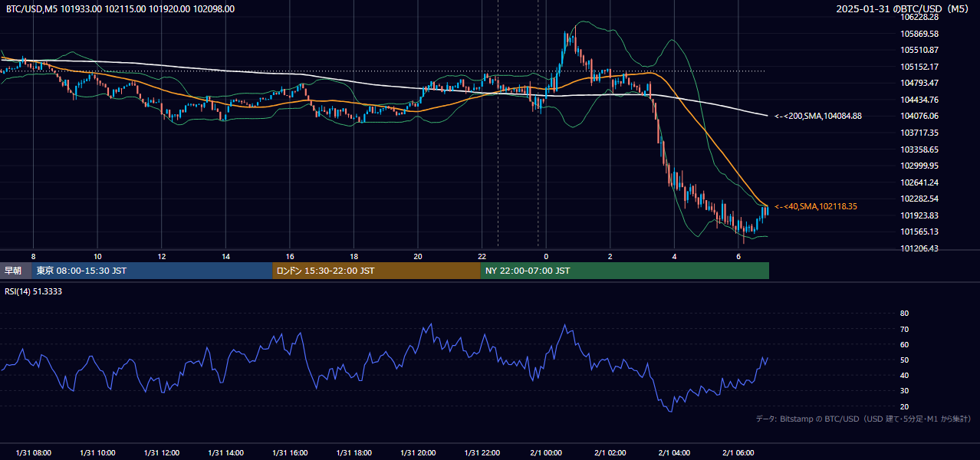Click the 早朝 session block
This screenshot has width=980, height=460.
14,271
